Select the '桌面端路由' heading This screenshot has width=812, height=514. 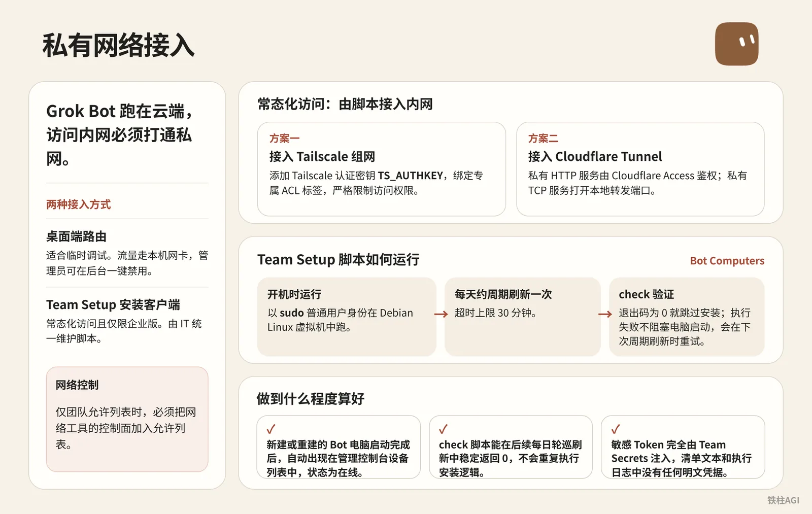76,236
